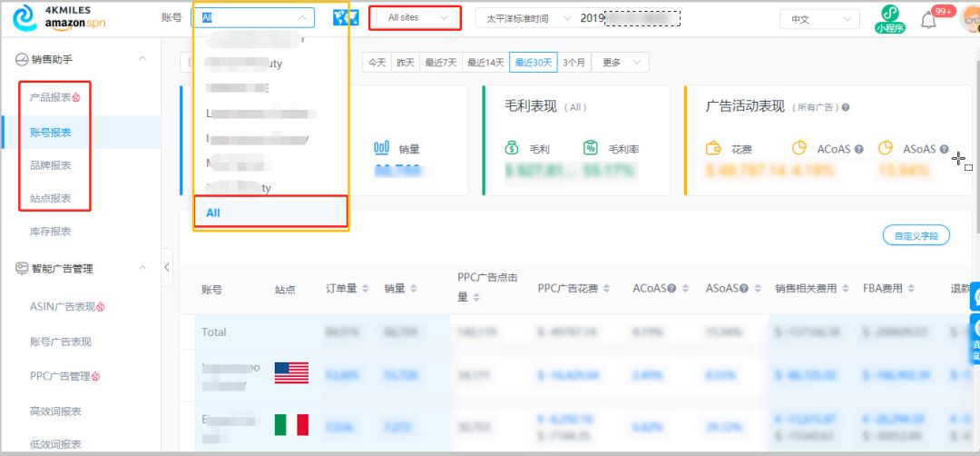Viewport: 980px width, 456px height.
Task: Click the help icon next to ACoAS card label
Action: [x=858, y=150]
